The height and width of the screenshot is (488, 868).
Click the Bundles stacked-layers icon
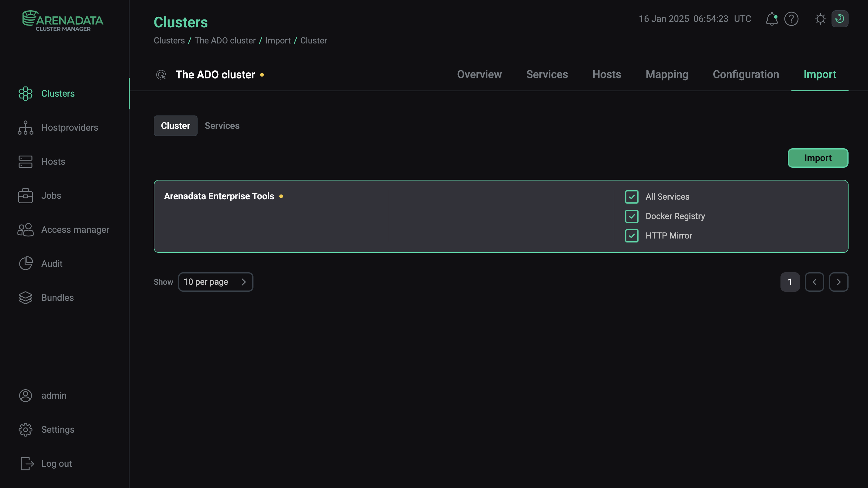coord(25,297)
